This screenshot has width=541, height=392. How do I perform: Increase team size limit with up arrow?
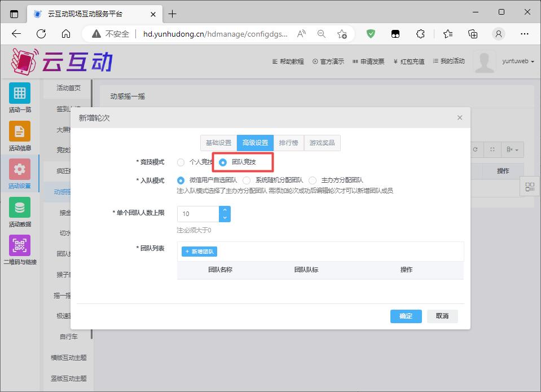click(x=225, y=210)
